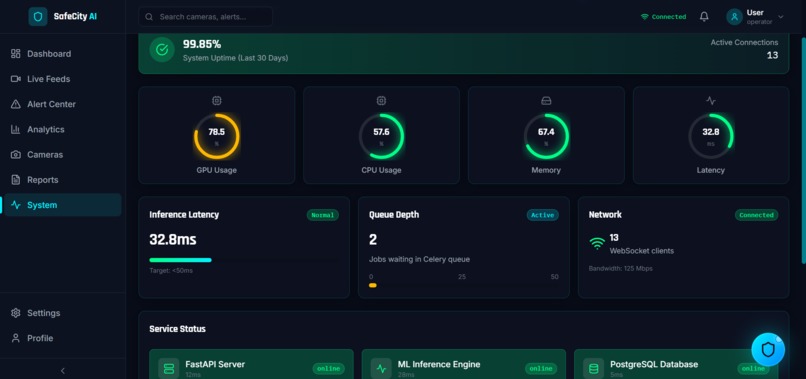The height and width of the screenshot is (379, 806).
Task: Select Analytics in the sidebar
Action: 63,129
